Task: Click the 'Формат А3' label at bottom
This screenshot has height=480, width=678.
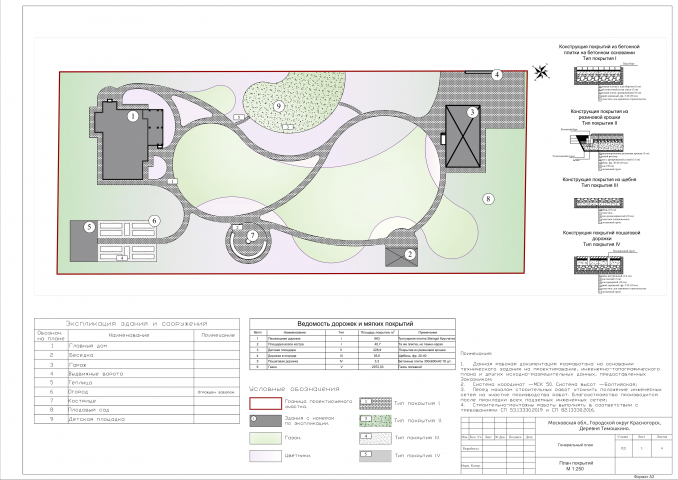Action: tap(644, 477)
